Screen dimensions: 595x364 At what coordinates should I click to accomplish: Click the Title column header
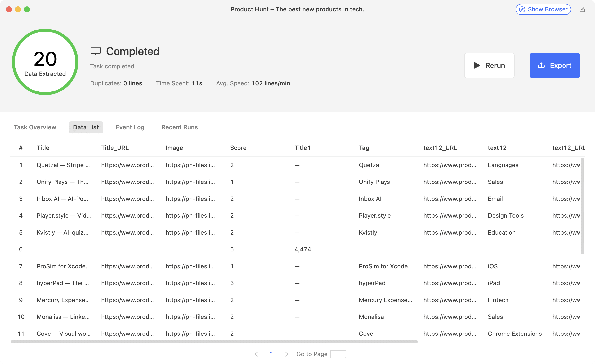(x=43, y=147)
